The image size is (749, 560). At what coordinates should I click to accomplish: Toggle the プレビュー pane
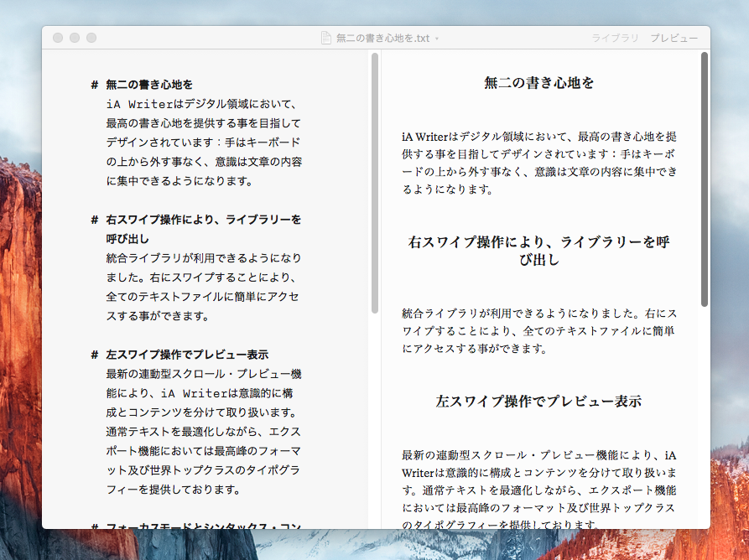pyautogui.click(x=674, y=39)
